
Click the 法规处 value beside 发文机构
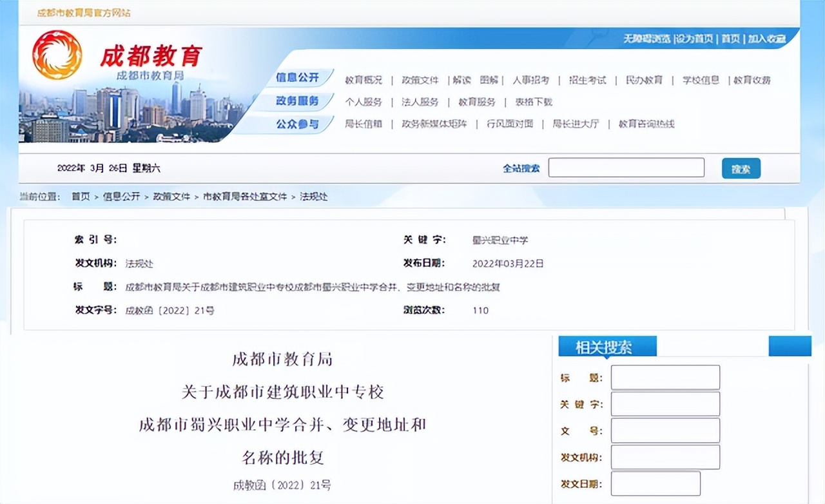tap(139, 264)
